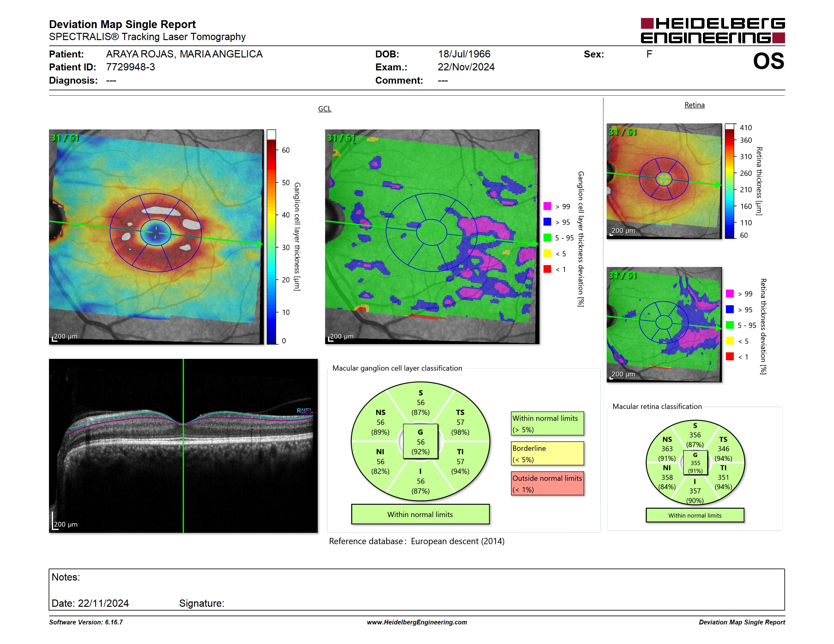Select green 5 - 95 swatch in retina legend
834x644 pixels.
point(730,325)
